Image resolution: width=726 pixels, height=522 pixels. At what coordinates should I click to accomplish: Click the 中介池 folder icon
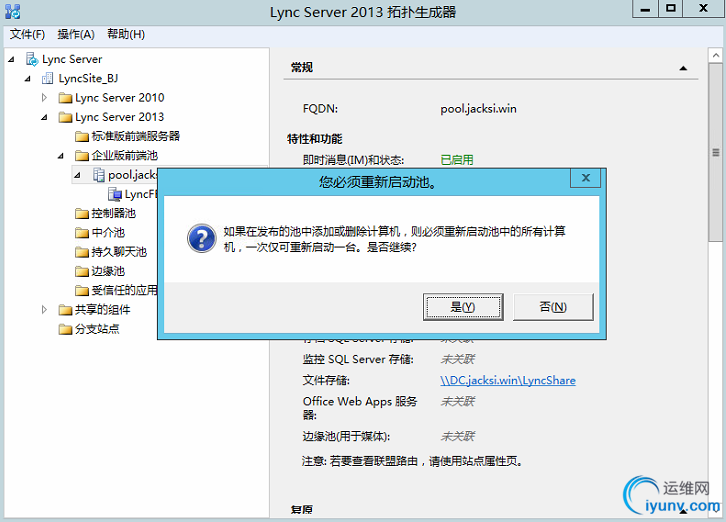coord(82,233)
